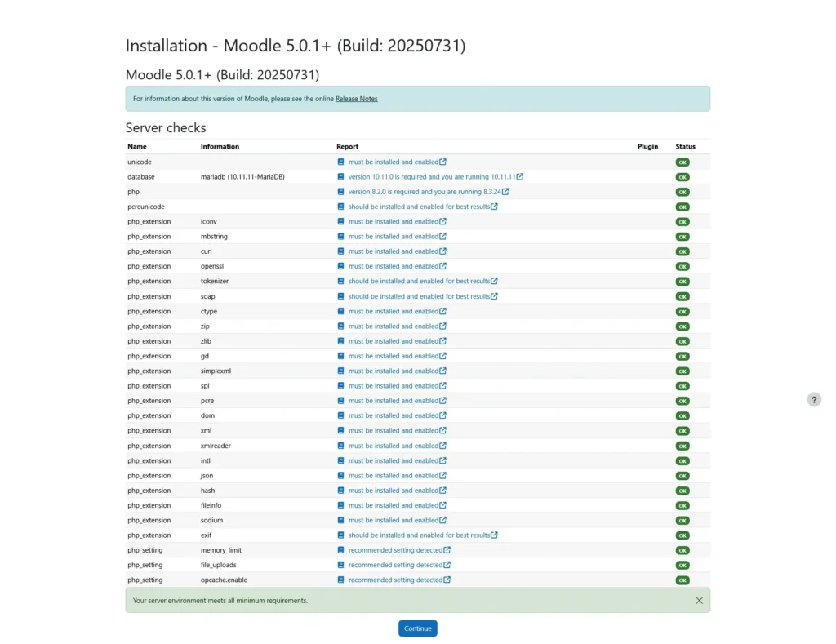Open the documentation icon for the curl extension
The height and width of the screenshot is (644, 836).
coord(340,251)
